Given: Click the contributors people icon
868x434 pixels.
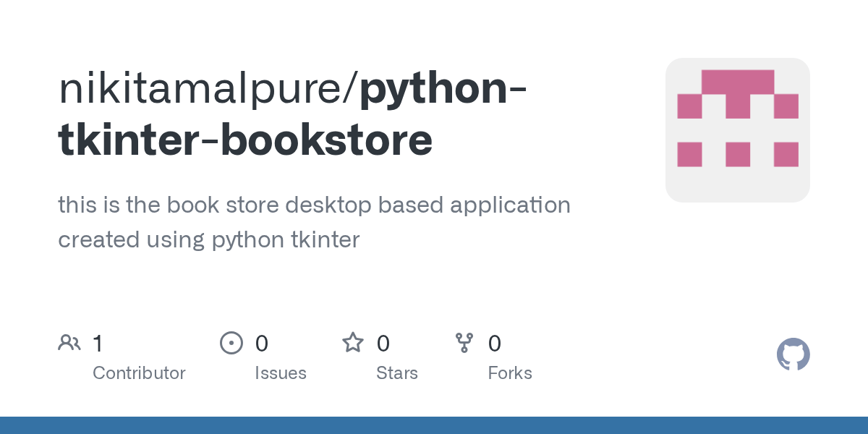Looking at the screenshot, I should point(69,343).
